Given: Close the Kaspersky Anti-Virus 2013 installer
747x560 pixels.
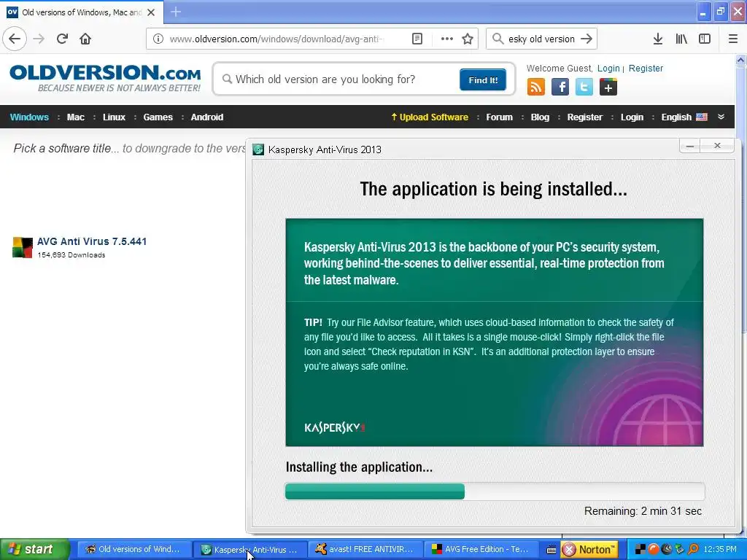Looking at the screenshot, I should tap(717, 146).
